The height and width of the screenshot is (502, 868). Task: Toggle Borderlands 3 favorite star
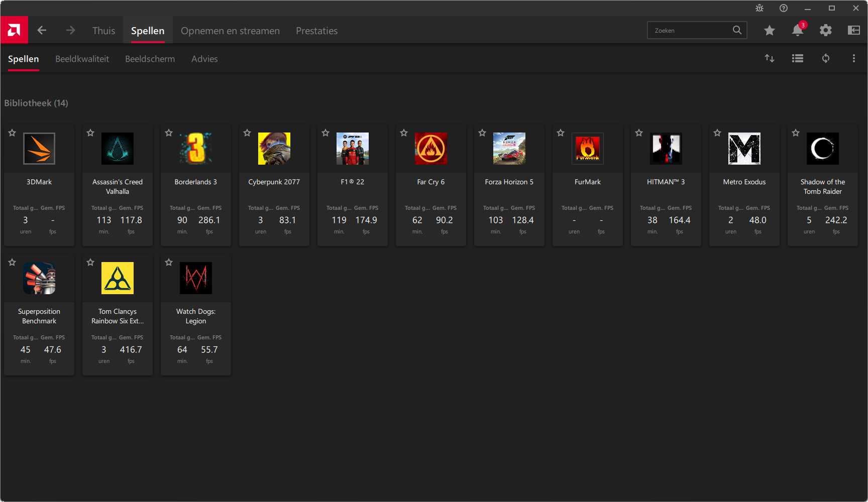(169, 133)
